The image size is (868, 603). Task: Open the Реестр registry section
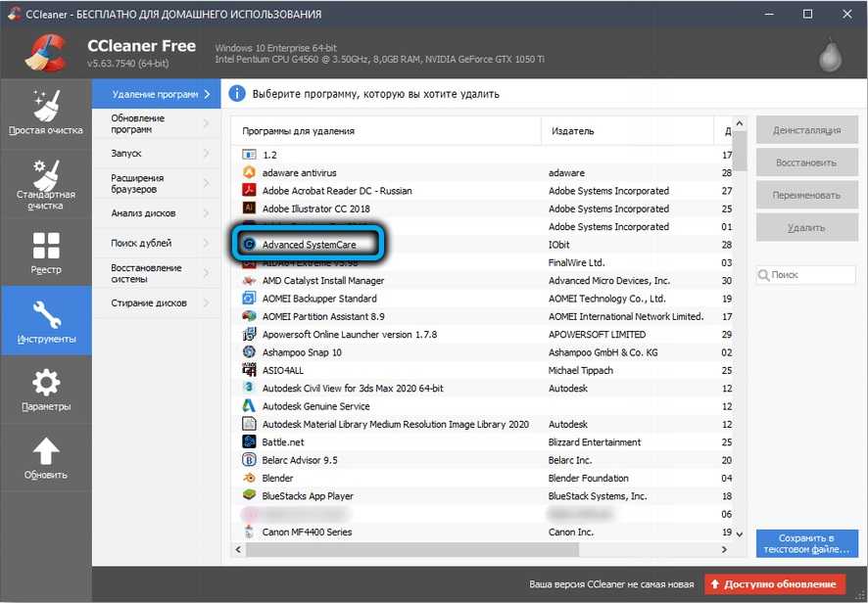tap(46, 253)
